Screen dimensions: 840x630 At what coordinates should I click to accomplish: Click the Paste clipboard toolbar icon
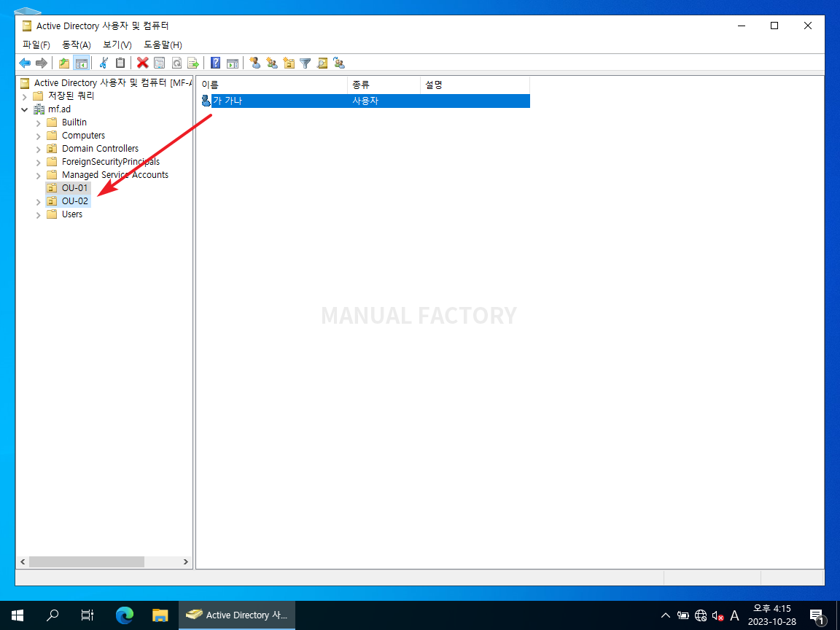pyautogui.click(x=120, y=63)
